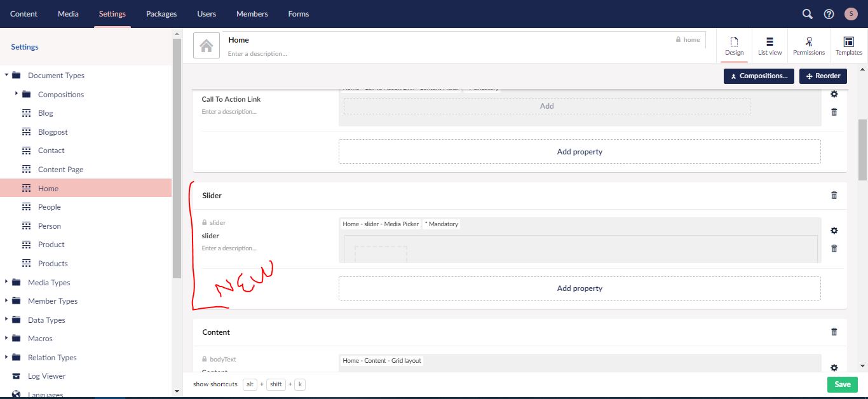Open the Permissions tab
This screenshot has width=868, height=399.
point(809,46)
